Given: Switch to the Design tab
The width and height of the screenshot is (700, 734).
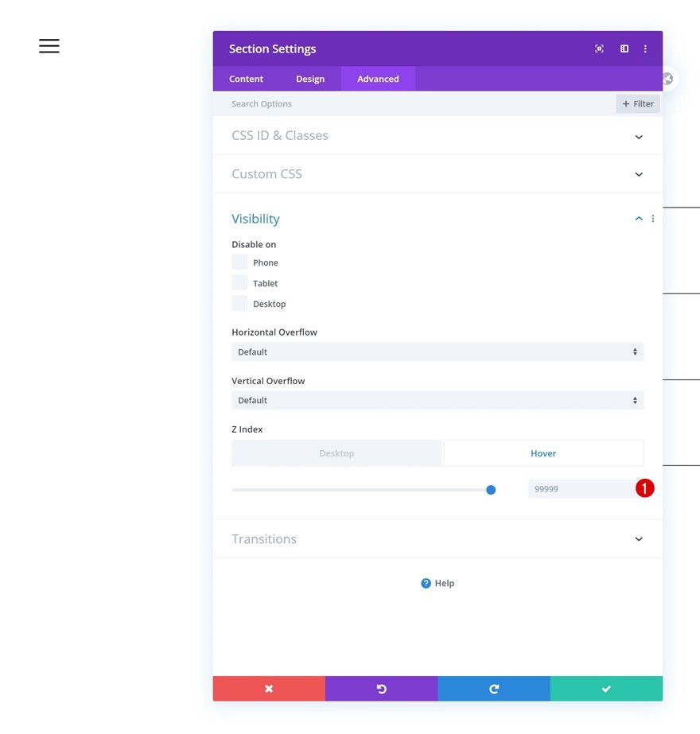Looking at the screenshot, I should coord(310,78).
